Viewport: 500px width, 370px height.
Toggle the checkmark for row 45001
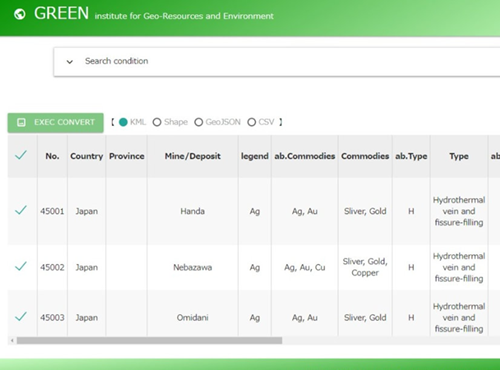[21, 210]
